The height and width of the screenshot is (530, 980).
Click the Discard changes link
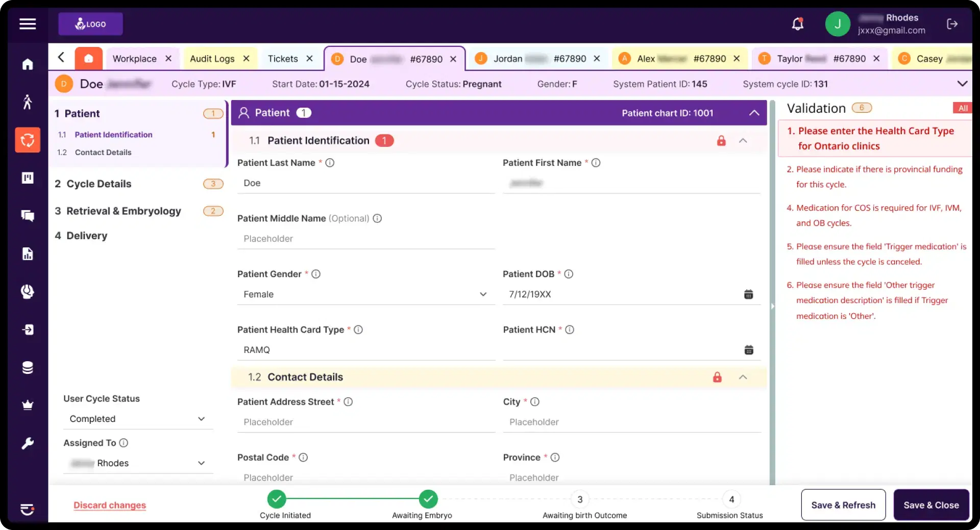tap(110, 505)
